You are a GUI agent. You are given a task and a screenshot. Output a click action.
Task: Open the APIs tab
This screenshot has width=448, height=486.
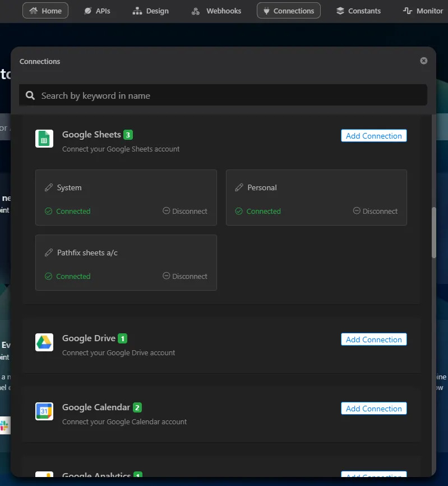[97, 11]
